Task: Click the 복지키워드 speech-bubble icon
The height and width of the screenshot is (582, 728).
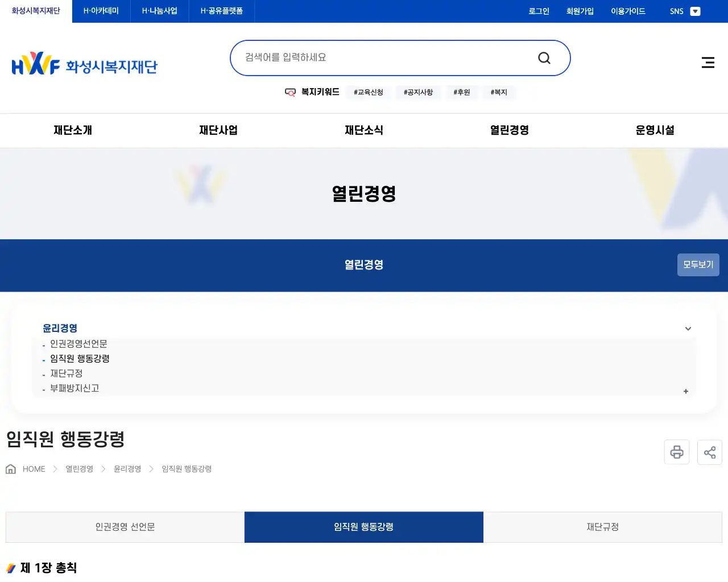Action: (x=290, y=92)
